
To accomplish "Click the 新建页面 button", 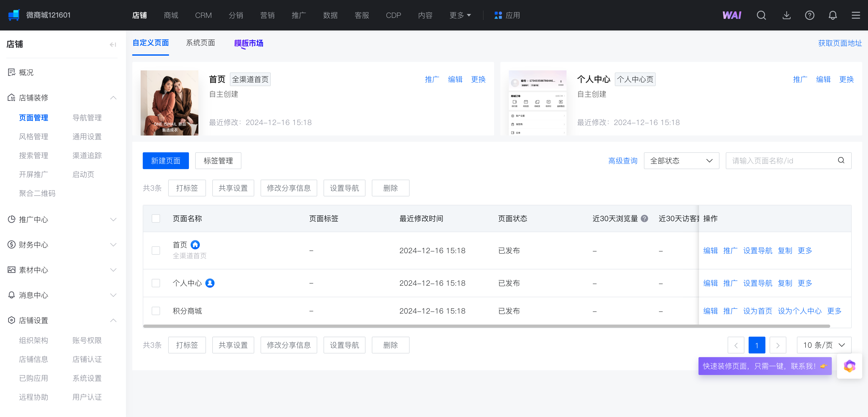I will pyautogui.click(x=166, y=161).
